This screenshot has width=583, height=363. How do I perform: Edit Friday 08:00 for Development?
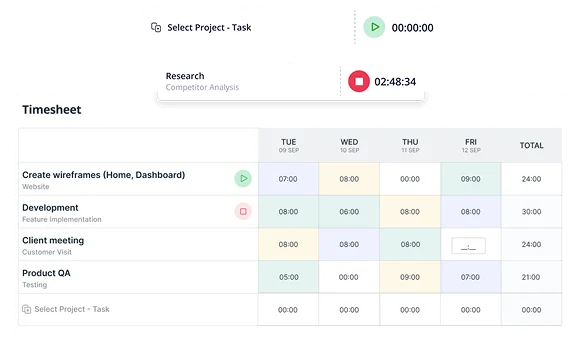point(471,212)
